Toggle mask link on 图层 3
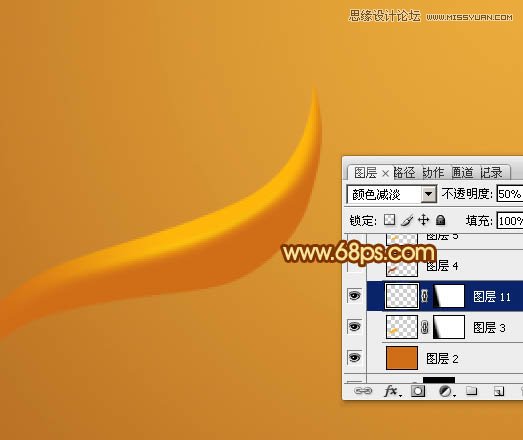523x440 pixels. [425, 327]
